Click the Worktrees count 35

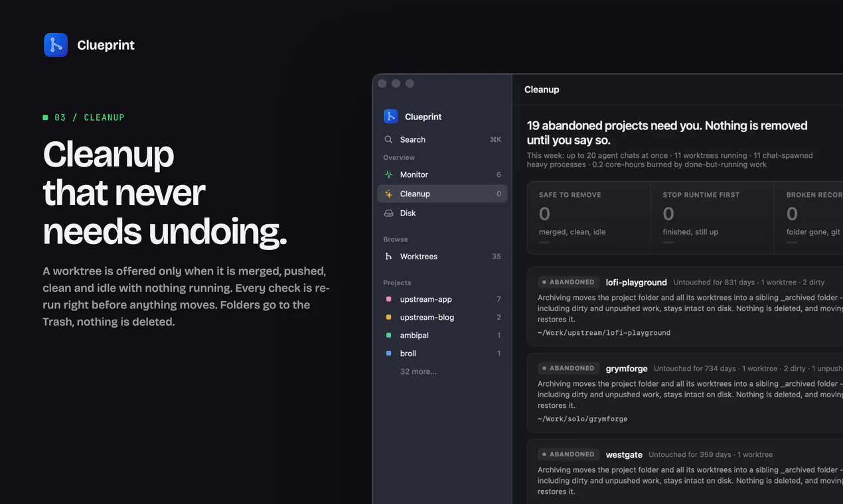497,257
